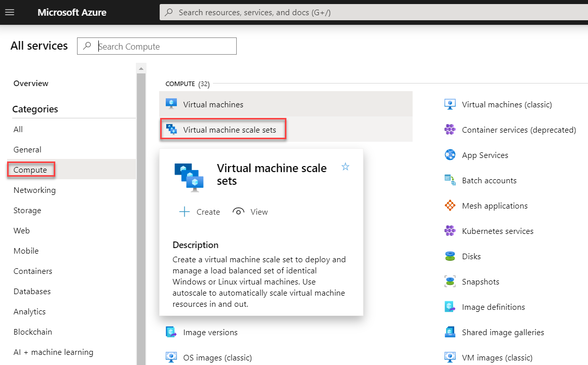Click the COMPUTE (32) section heading

click(x=188, y=84)
